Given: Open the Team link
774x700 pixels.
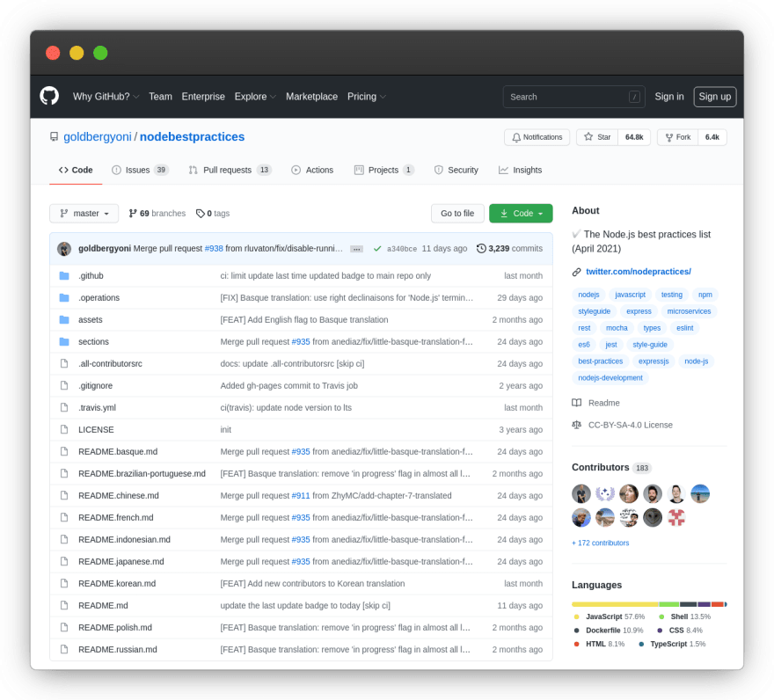Looking at the screenshot, I should coord(160,97).
